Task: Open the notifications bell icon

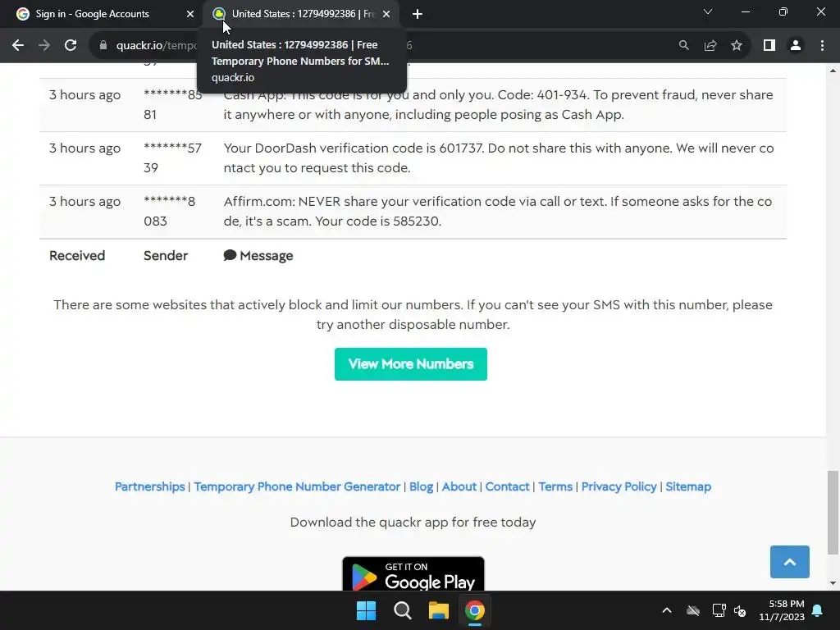Action: [818, 610]
